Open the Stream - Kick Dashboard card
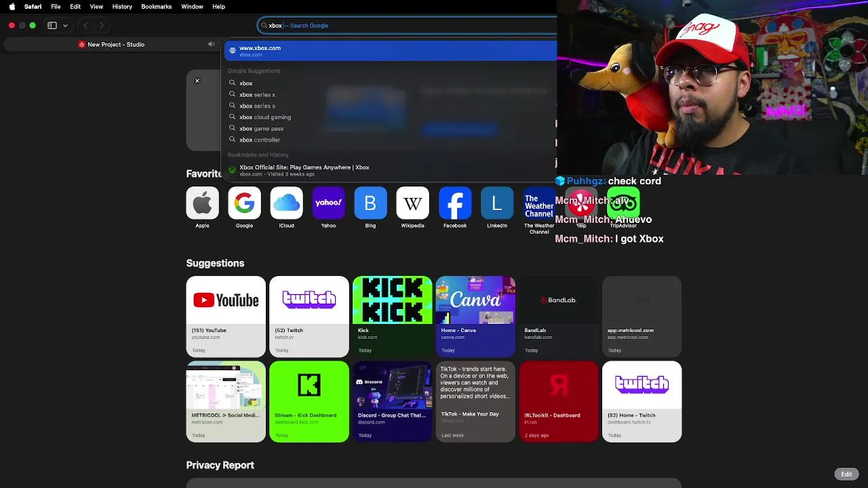The height and width of the screenshot is (488, 868). tap(309, 401)
